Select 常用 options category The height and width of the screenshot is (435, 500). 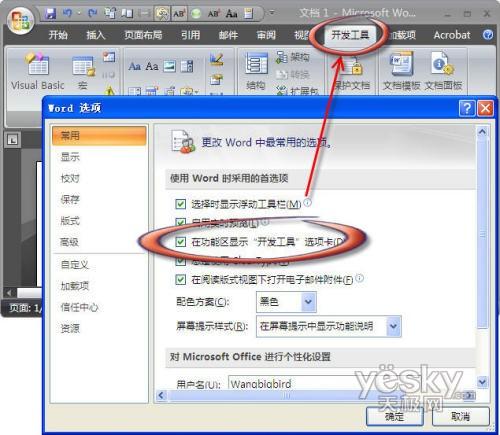pos(99,136)
